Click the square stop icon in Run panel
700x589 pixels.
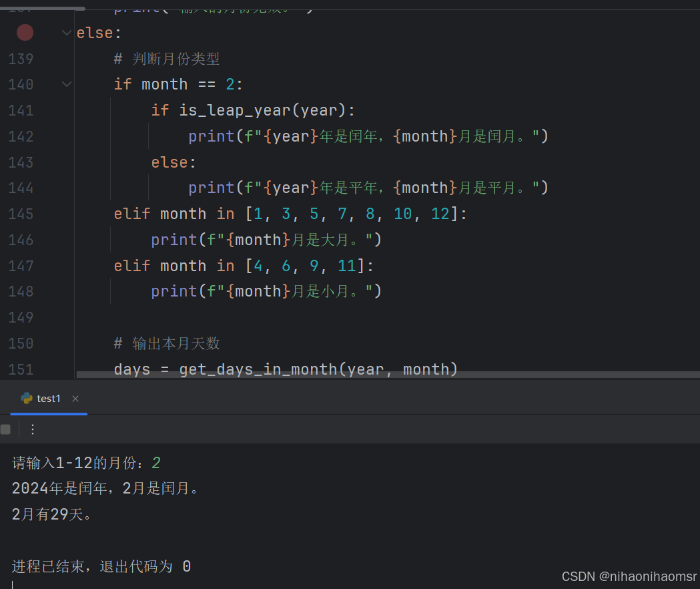pyautogui.click(x=5, y=429)
